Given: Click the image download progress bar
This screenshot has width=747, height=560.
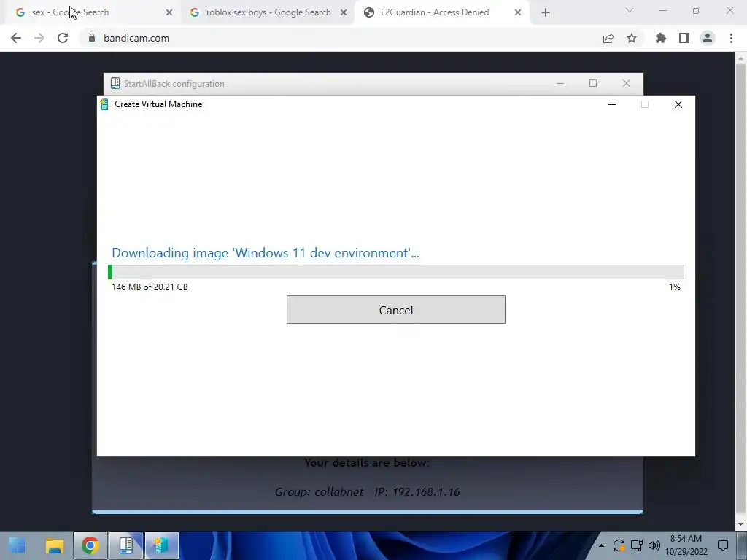Looking at the screenshot, I should 396,272.
